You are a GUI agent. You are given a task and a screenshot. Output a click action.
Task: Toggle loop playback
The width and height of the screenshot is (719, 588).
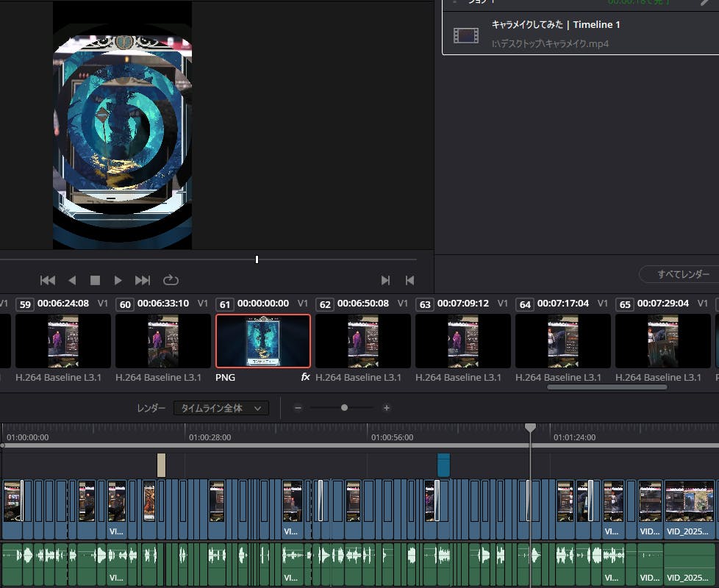click(171, 280)
